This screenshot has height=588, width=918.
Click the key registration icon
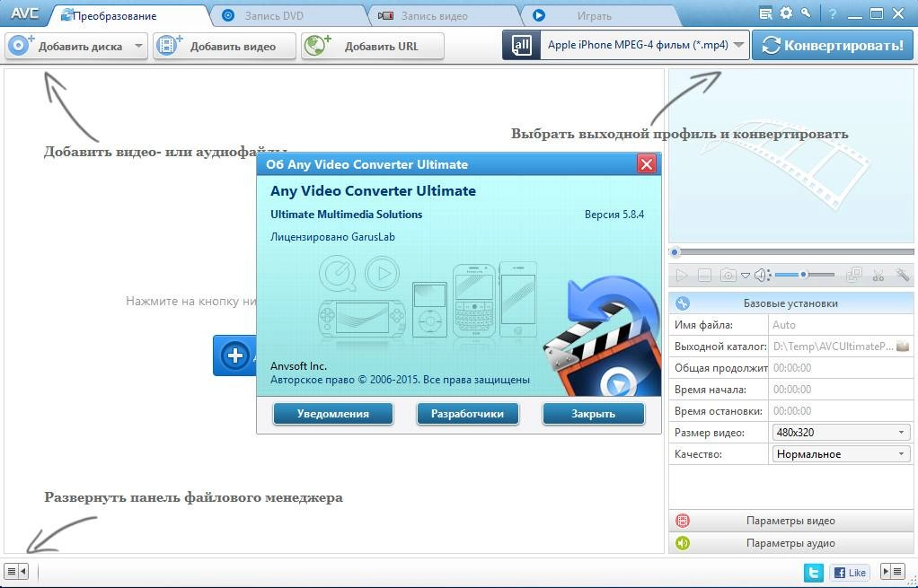807,13
